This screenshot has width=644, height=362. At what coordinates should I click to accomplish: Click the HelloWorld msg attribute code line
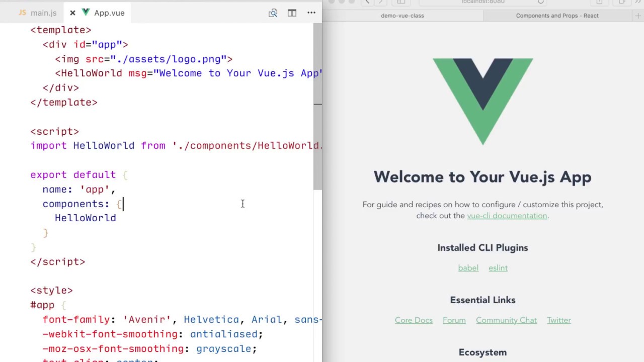pos(188,73)
